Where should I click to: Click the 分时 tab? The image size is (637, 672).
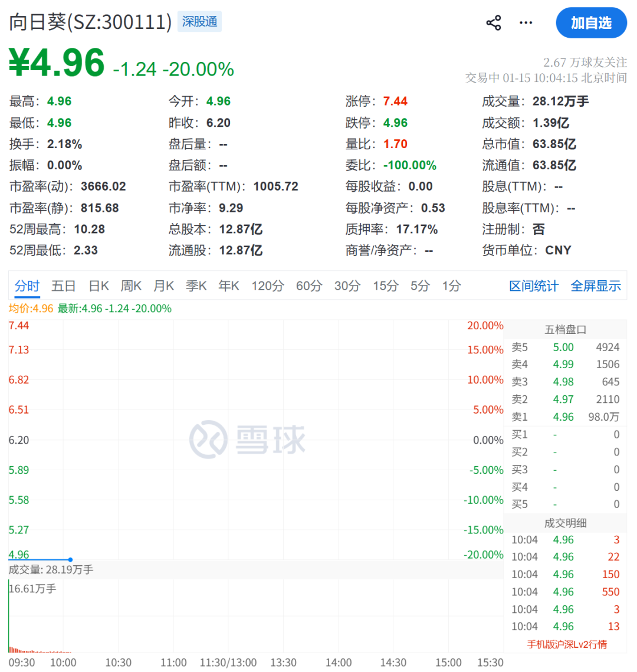pos(27,286)
